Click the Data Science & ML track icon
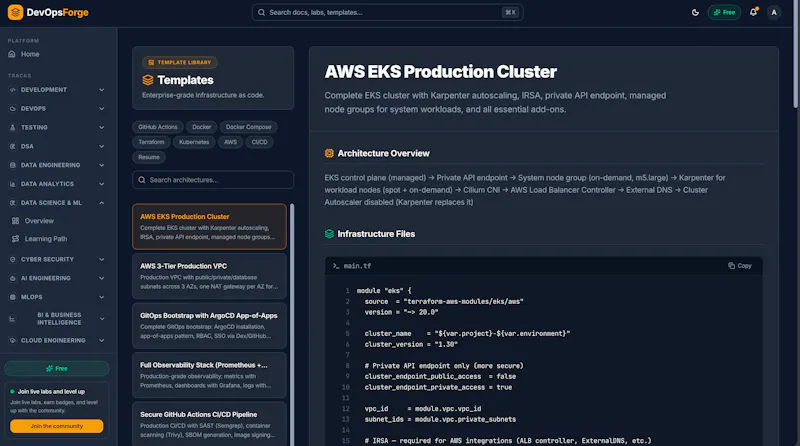The image size is (800, 446). point(13,203)
